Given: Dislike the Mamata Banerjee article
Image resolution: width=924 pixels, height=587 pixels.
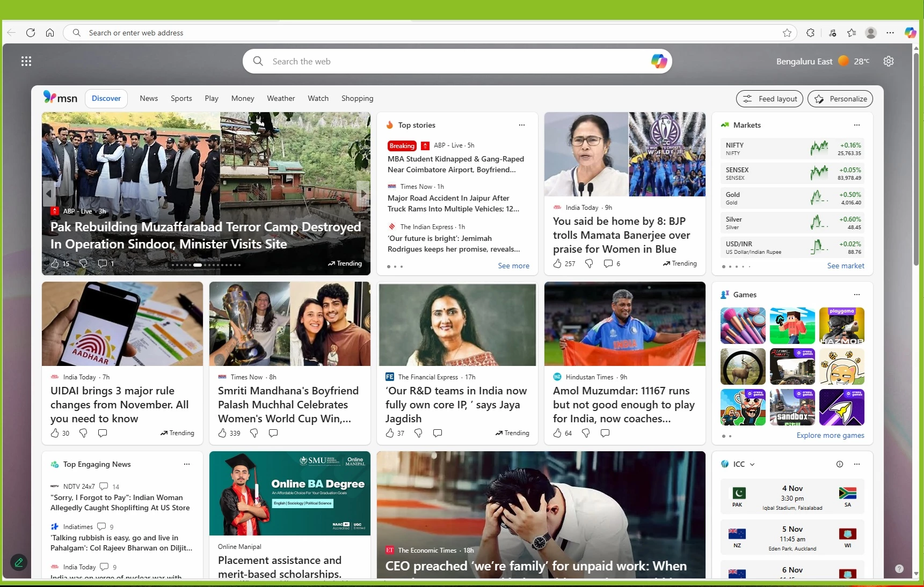Looking at the screenshot, I should click(589, 263).
